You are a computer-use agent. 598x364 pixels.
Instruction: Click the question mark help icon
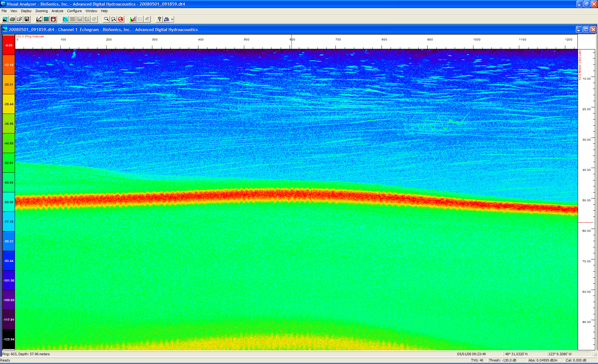(159, 19)
